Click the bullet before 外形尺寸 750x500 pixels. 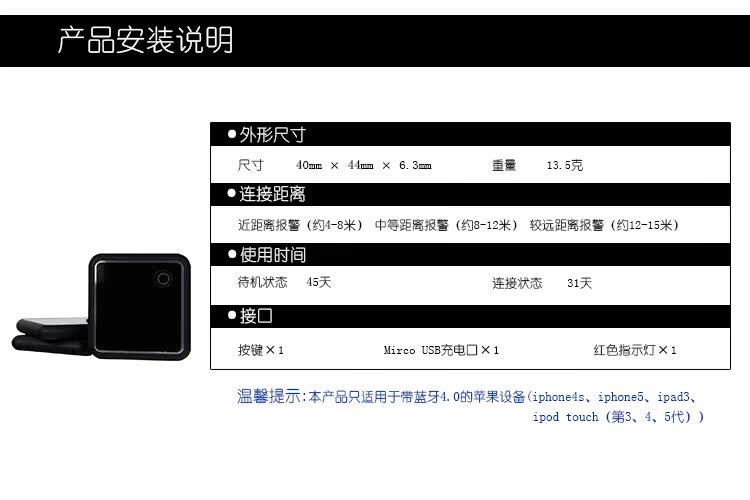232,135
